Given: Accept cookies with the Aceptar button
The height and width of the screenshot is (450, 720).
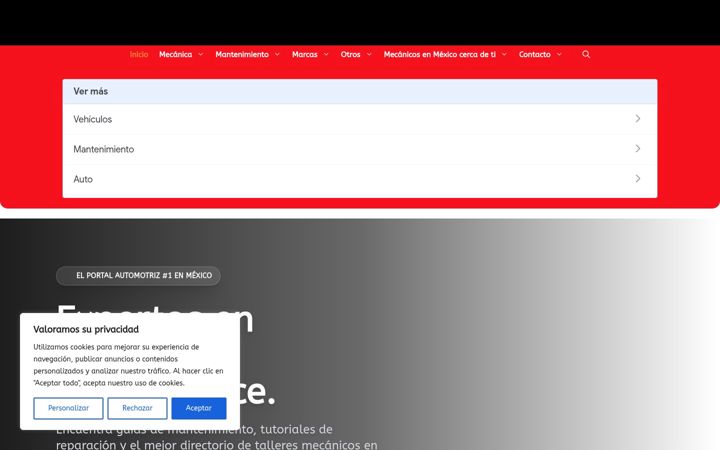Looking at the screenshot, I should click(199, 408).
